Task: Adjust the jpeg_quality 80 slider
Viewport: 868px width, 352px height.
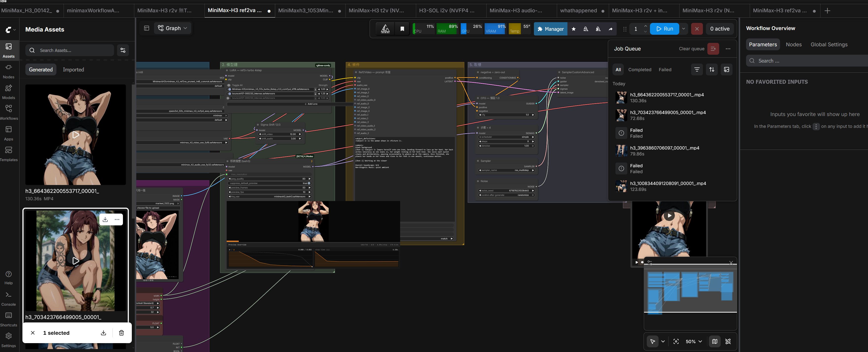Action: [270, 179]
